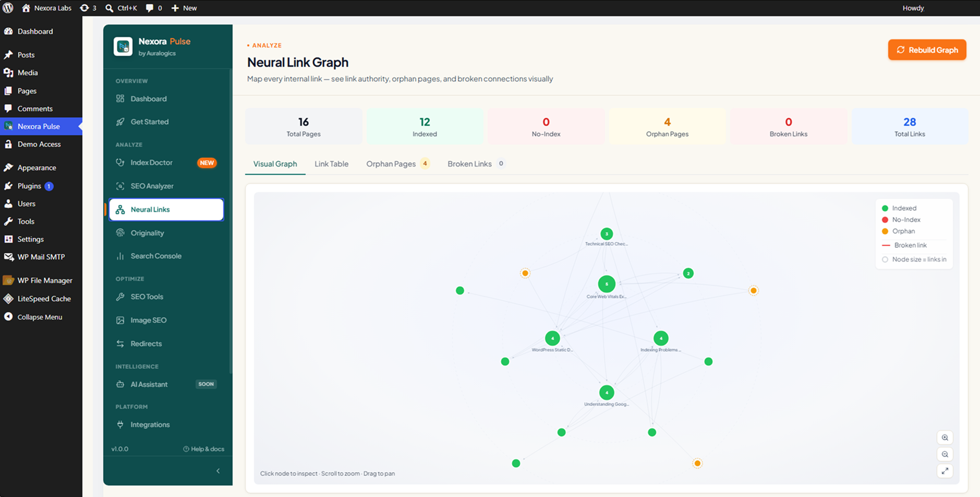The width and height of the screenshot is (980, 497).
Task: Open the Plugins menu
Action: coord(41,186)
